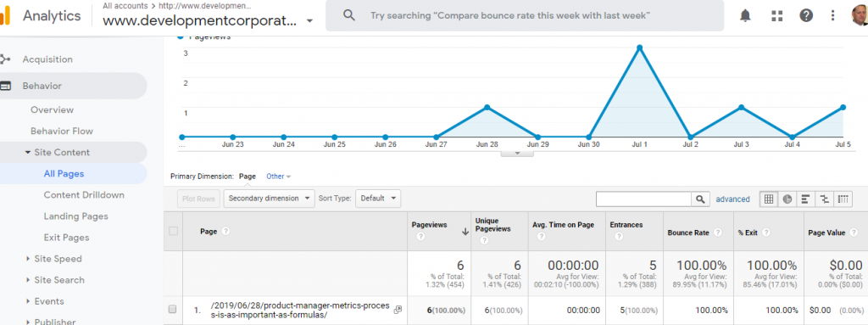Expand Site Speed in sidebar
This screenshot has height=325, width=868.
(28, 259)
